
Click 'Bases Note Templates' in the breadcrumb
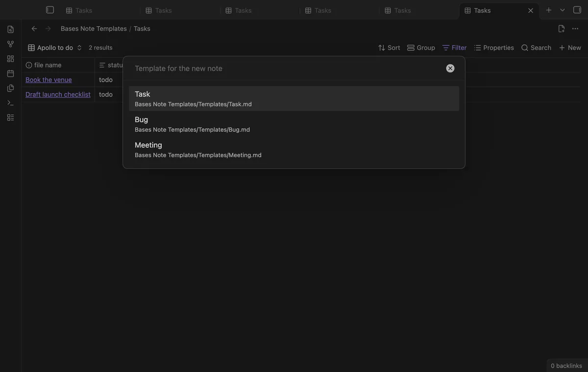pyautogui.click(x=94, y=28)
